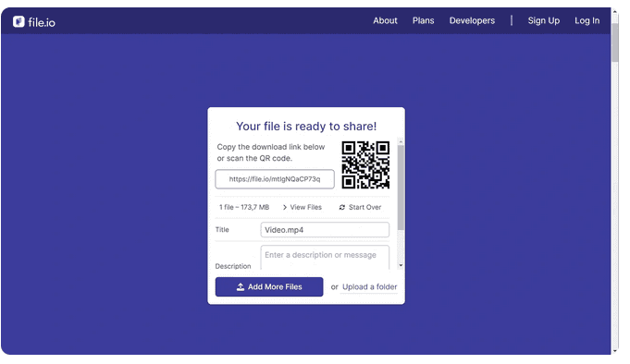Click the card scrollbar up arrow

point(401,141)
